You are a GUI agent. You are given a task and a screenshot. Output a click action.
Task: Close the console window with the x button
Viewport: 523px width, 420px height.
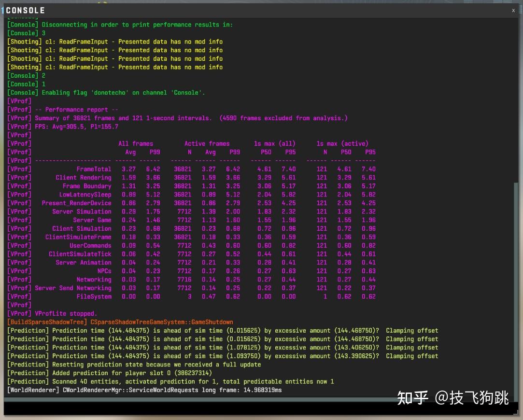click(513, 10)
